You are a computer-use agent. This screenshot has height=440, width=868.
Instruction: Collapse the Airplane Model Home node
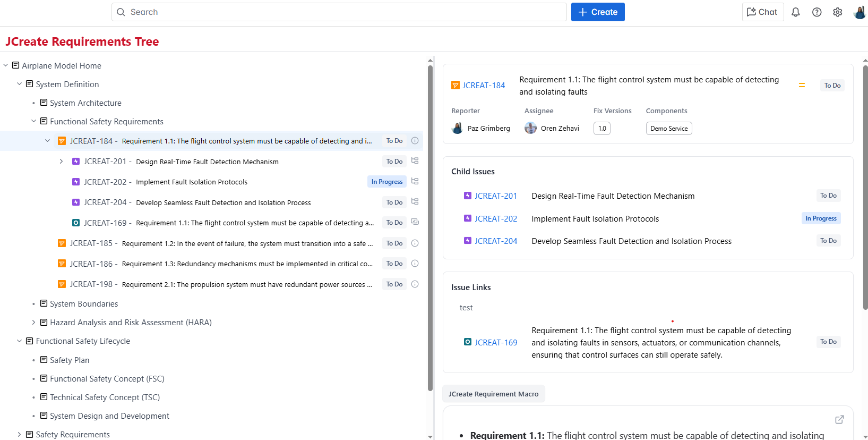(x=6, y=65)
